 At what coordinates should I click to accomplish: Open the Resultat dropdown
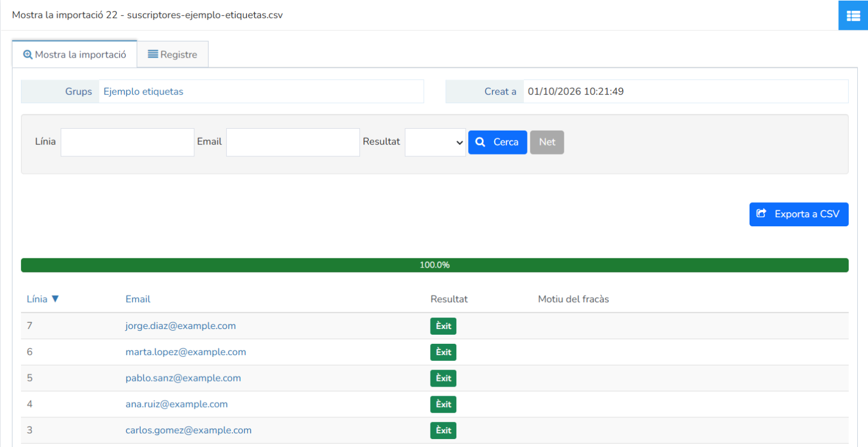435,142
